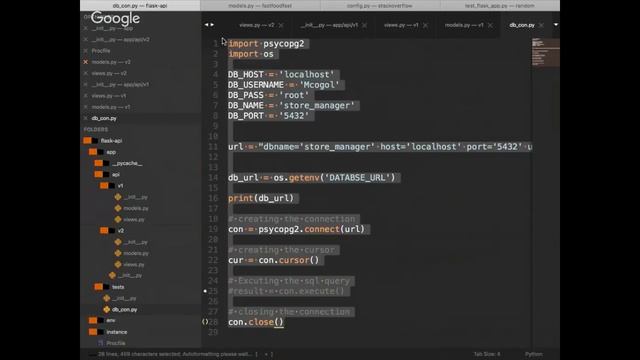Click the con.close() line

(x=256, y=322)
